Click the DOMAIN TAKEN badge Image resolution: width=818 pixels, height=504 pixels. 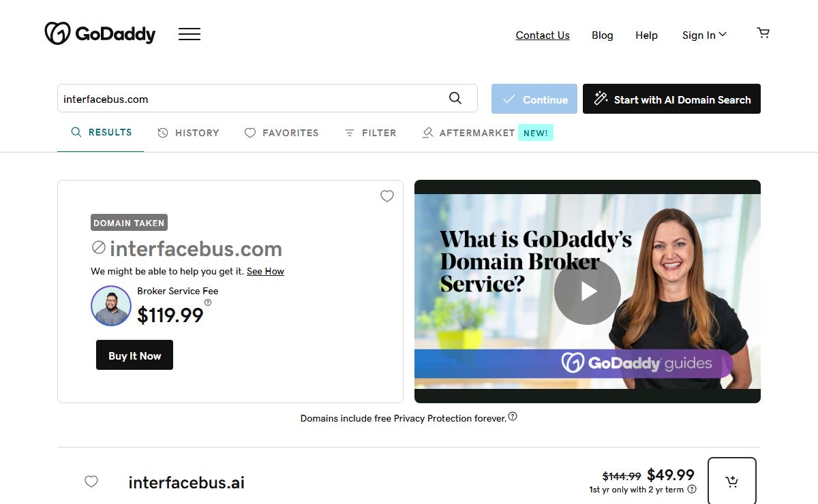point(129,223)
